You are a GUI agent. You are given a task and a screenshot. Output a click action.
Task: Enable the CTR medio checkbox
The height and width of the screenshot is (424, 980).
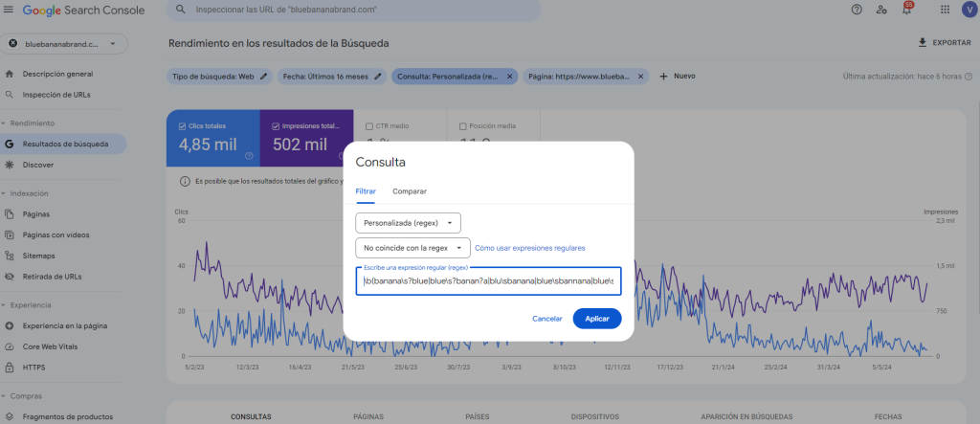click(x=370, y=125)
